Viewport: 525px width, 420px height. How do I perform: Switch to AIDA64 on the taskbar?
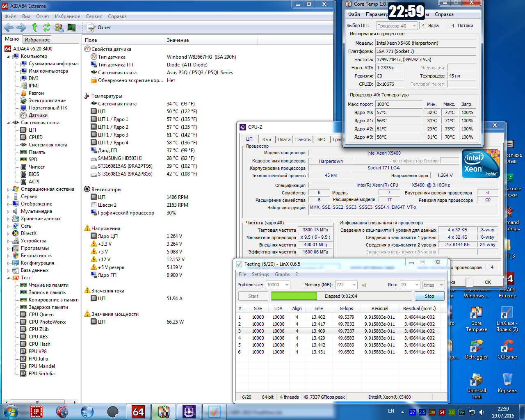[x=138, y=411]
